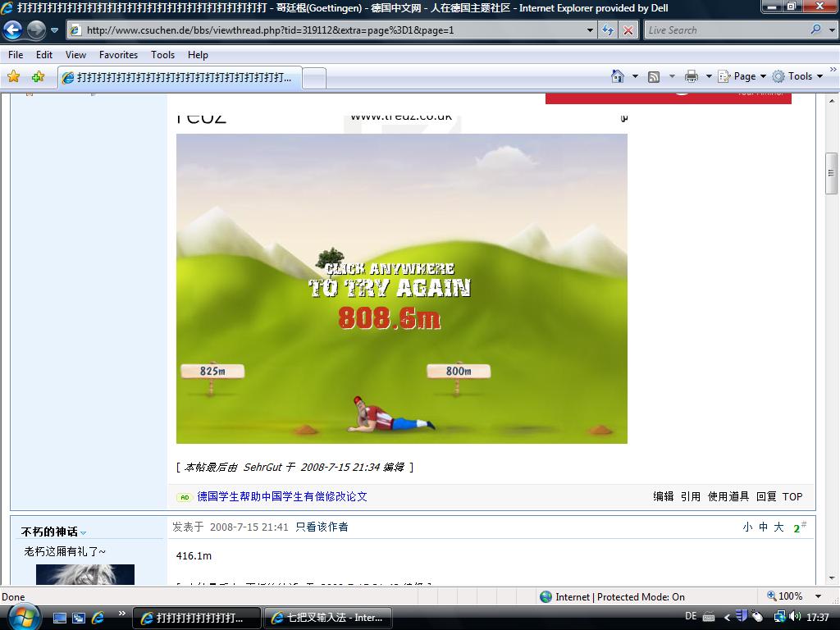Click Switch Between Windows in Quick Launch

79,618
